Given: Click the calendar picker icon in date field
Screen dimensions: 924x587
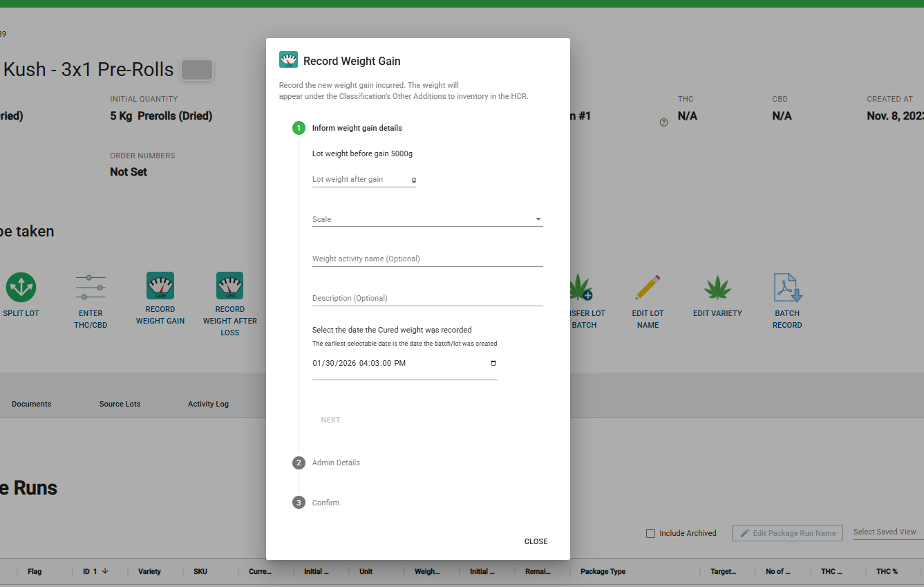Looking at the screenshot, I should pos(493,363).
